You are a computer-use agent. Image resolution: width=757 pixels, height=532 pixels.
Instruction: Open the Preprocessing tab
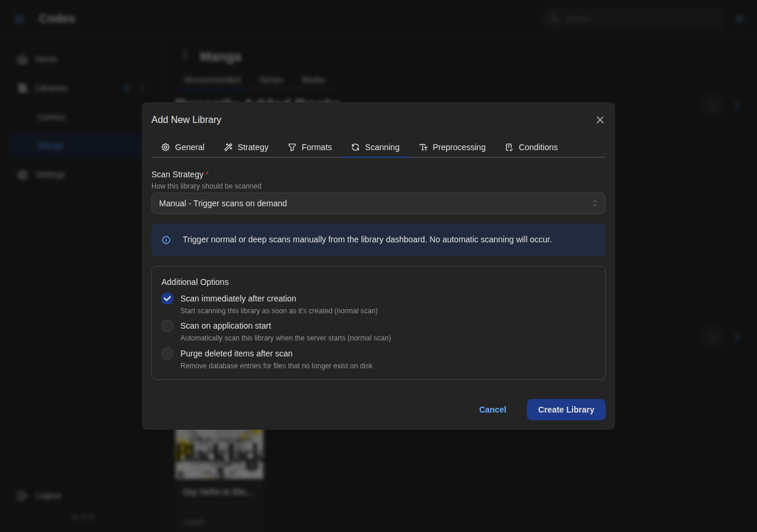coord(452,147)
